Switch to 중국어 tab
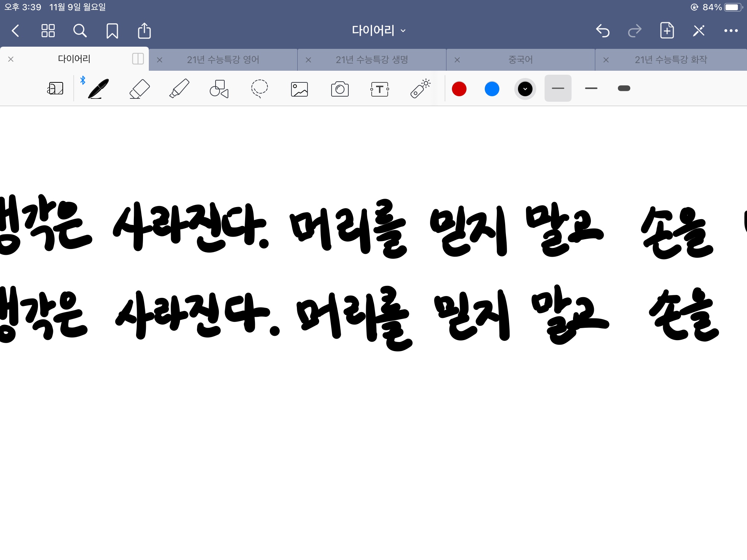 click(x=520, y=59)
